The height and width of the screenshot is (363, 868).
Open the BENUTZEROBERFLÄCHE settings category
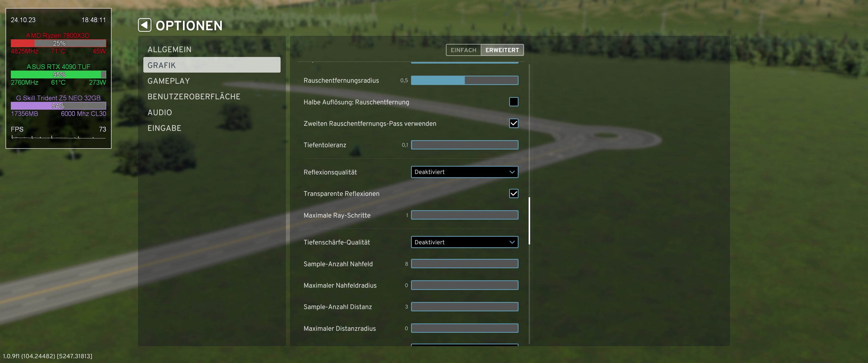[x=212, y=97]
